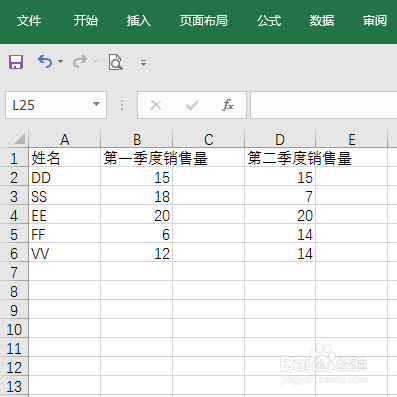397x397 pixels.
Task: Click into the formula bar
Action: 324,105
